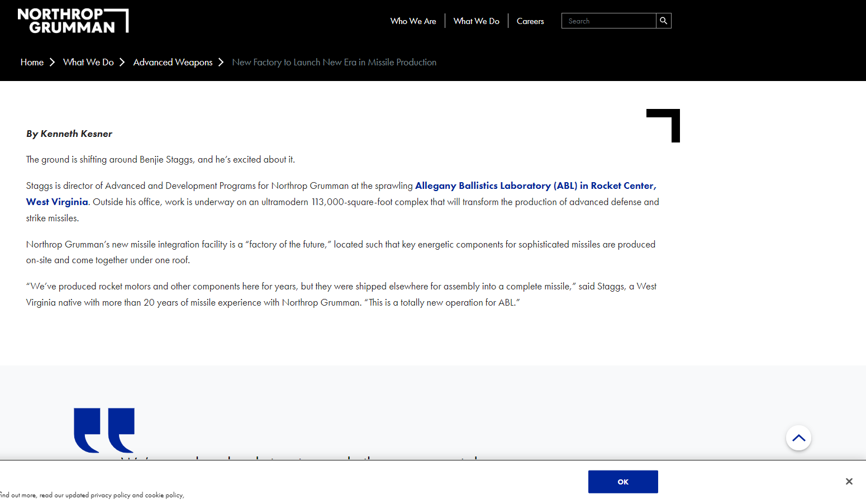Open the Who We Are menu

[413, 21]
